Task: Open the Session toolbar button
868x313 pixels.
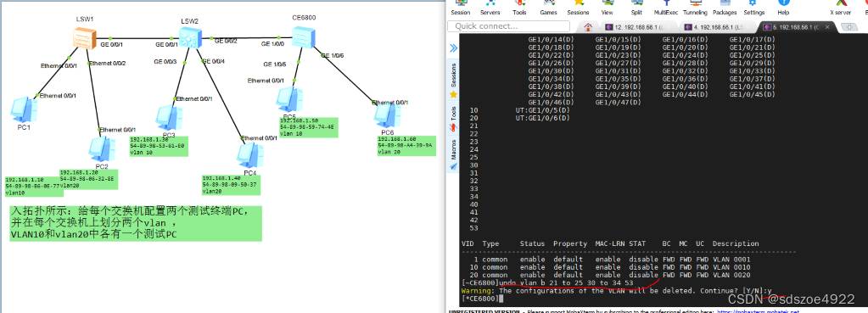Action: 460,8
